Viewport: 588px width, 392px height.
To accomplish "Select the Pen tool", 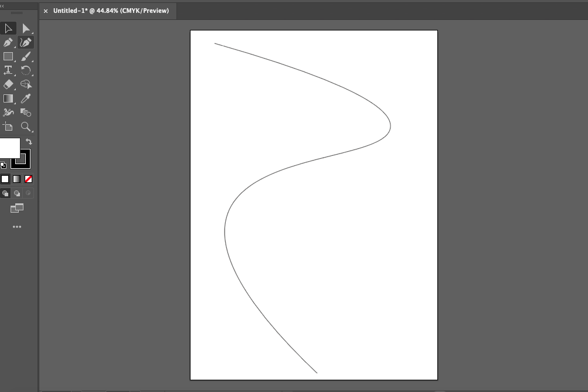I will pos(8,42).
